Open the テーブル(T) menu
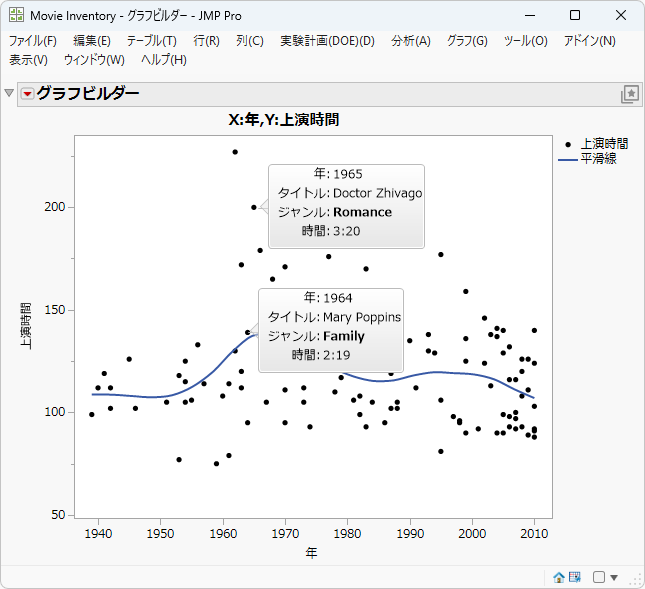Screen dimensions: 645x589 pos(152,41)
